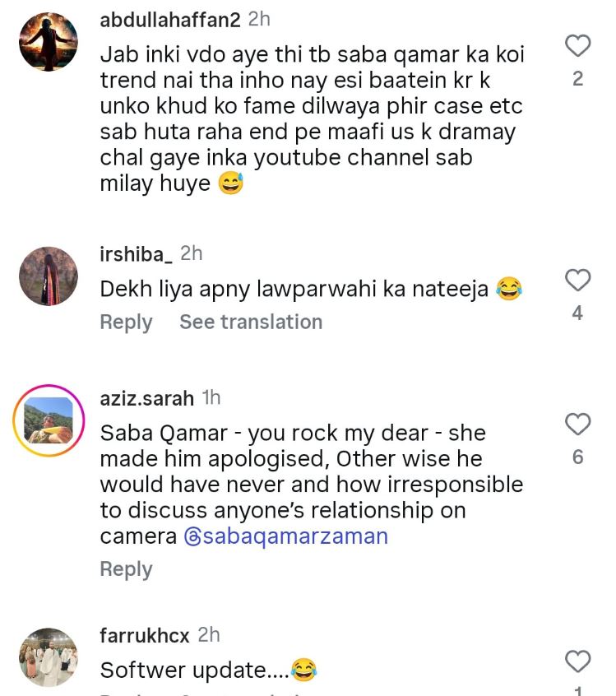This screenshot has height=696, width=616.
Task: Visit aziz.sarah's profile from username
Action: [146, 399]
